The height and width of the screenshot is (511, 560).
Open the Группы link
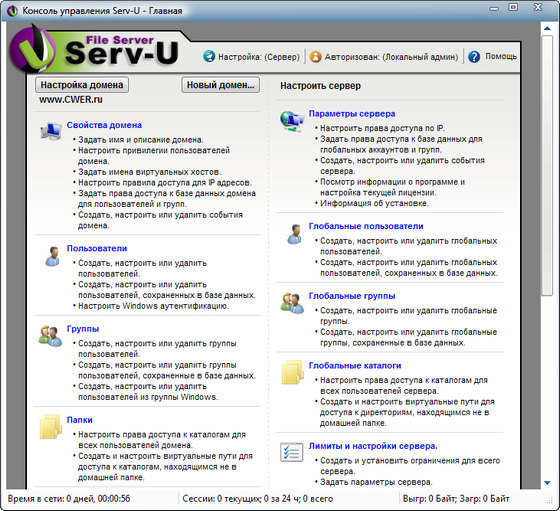click(83, 329)
